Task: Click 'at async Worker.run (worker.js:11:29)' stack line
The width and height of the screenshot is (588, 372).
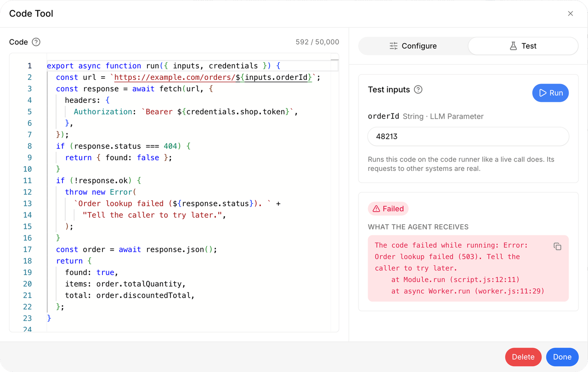Action: [468, 291]
